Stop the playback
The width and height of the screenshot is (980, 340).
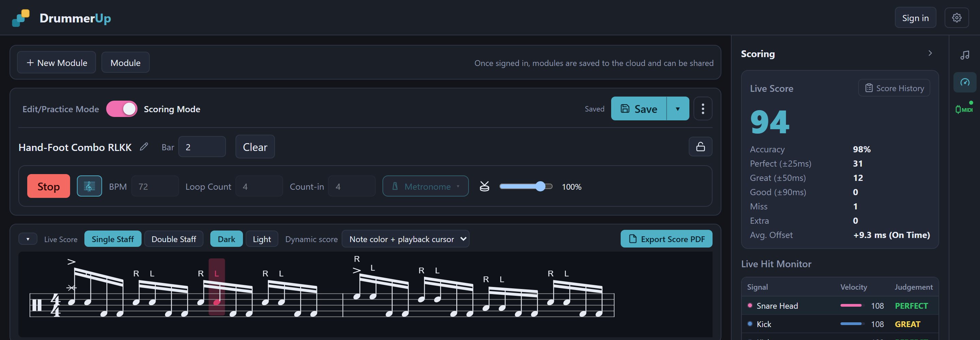click(x=48, y=186)
